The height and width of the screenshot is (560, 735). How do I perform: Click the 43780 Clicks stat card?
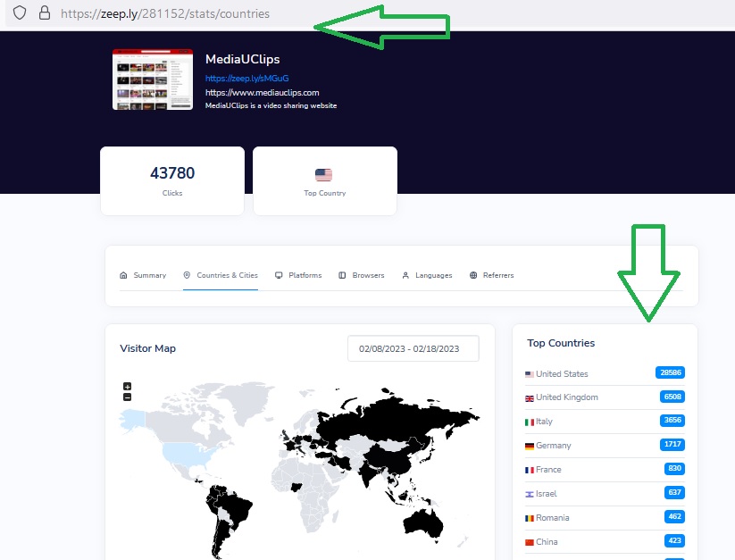(172, 180)
